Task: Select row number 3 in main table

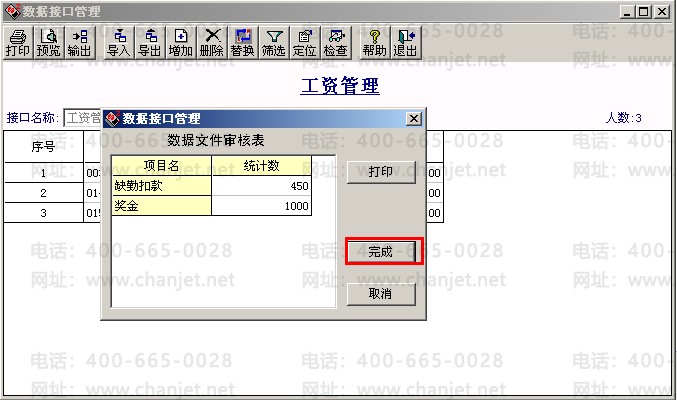Action: 43,213
